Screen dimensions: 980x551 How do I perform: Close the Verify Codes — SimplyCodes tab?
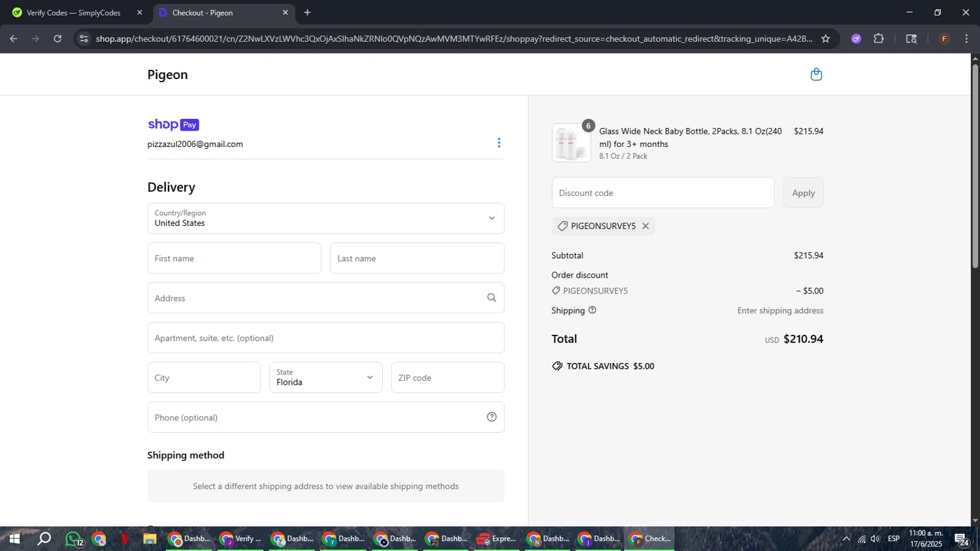coord(139,12)
